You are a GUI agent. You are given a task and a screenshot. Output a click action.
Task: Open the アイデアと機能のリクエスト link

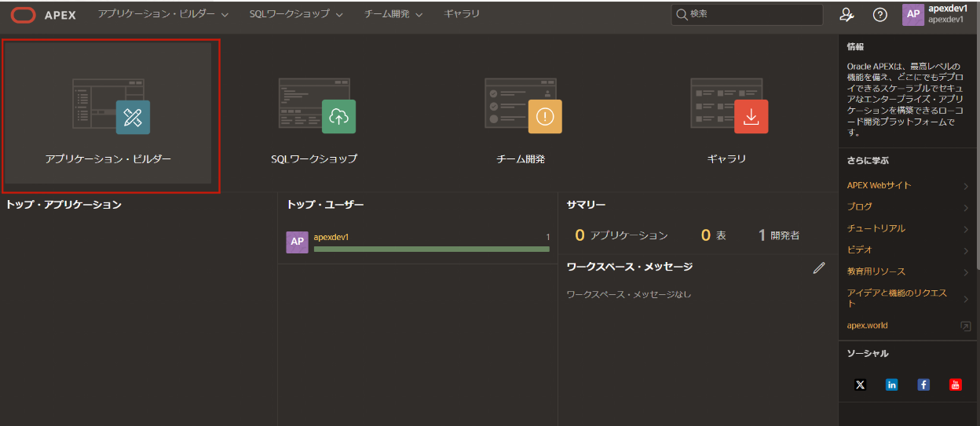click(897, 298)
